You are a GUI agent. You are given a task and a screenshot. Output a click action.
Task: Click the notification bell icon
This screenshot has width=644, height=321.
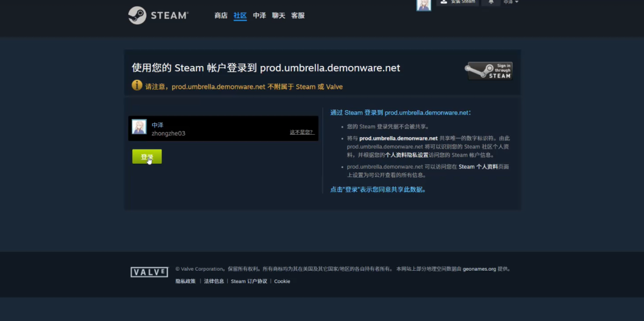coord(491,3)
